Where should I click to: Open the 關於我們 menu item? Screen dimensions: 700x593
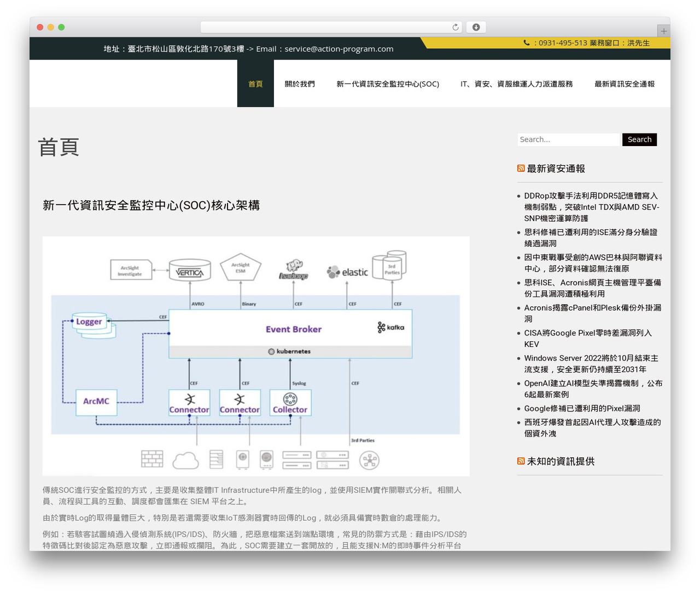(300, 84)
